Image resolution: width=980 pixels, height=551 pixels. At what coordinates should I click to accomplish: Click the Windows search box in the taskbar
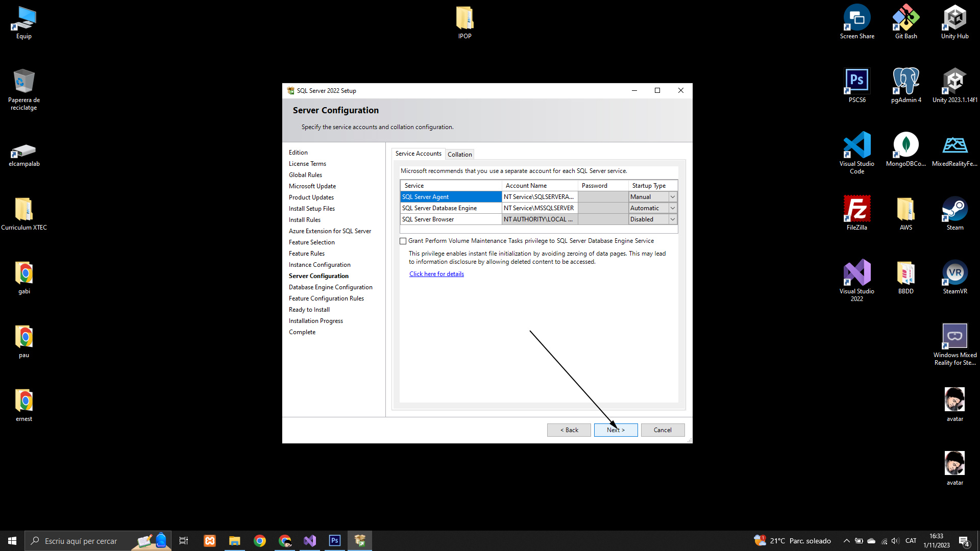[82, 541]
